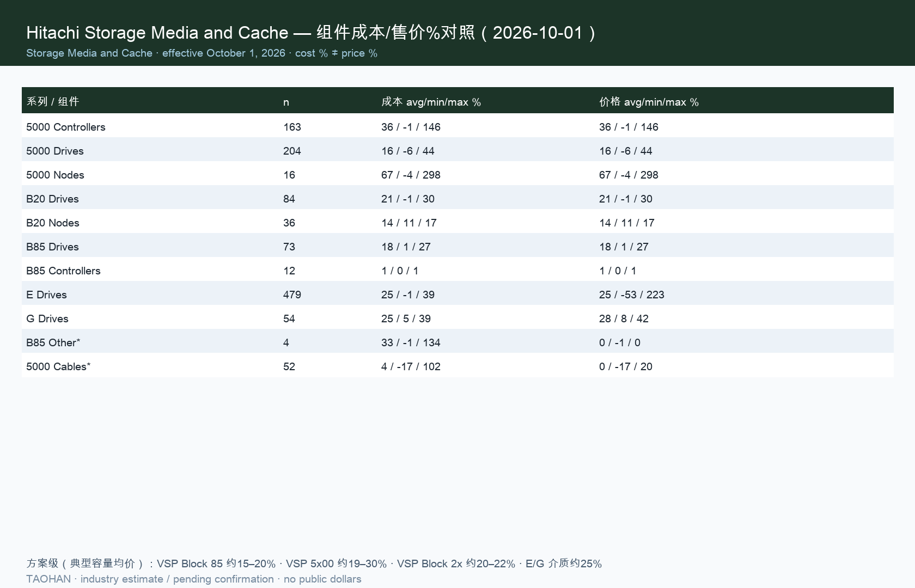Screen dimensions: 915x588
Task: Click the 'TAOHAN · industry estimate' footer line
Action: pyautogui.click(x=194, y=579)
